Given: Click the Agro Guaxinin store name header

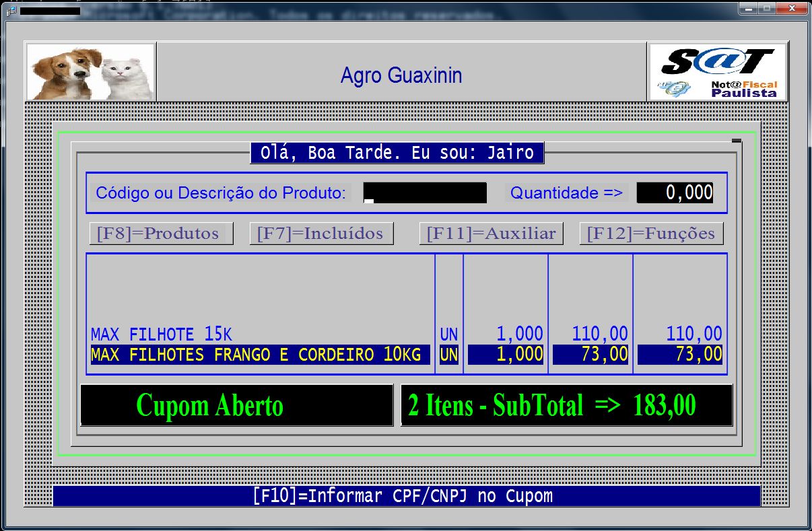Looking at the screenshot, I should point(401,75).
